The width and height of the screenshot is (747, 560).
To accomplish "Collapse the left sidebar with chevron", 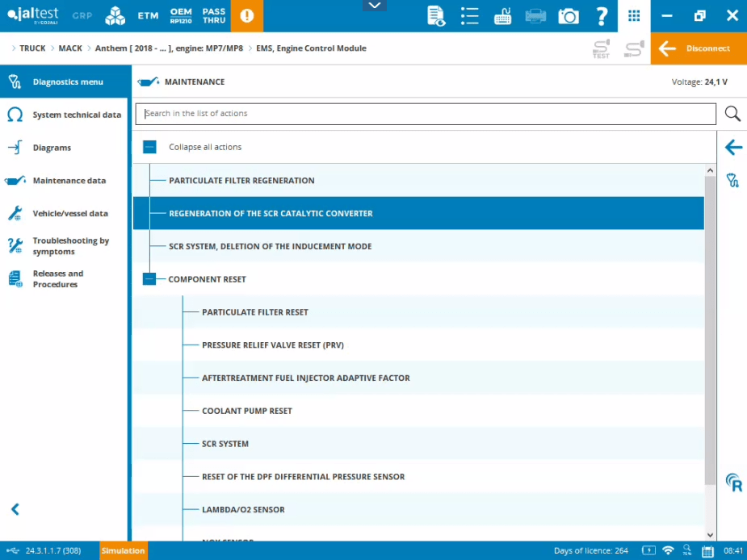I will pos(15,509).
